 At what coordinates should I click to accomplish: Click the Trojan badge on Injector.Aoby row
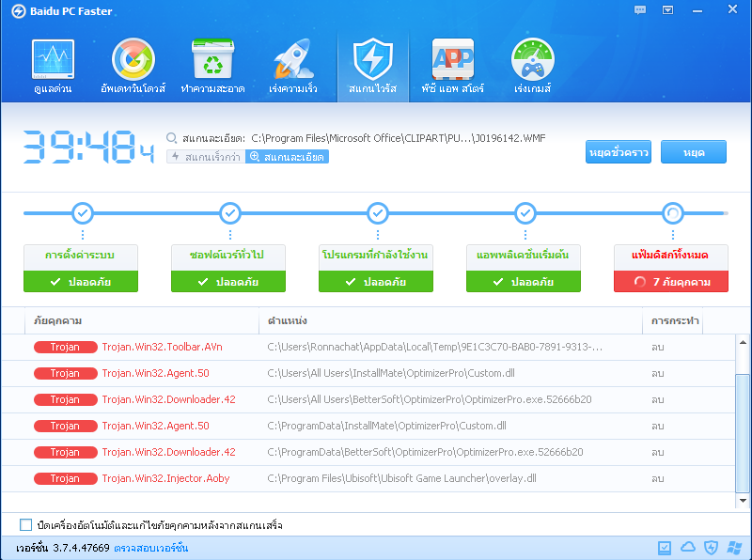tap(65, 478)
